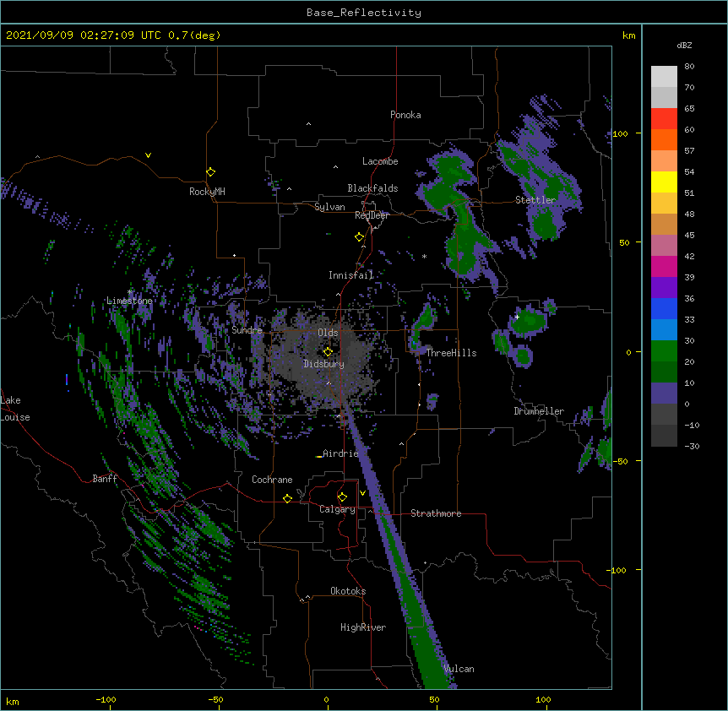
Task: Click the Vulcan label
Action: pyautogui.click(x=459, y=669)
